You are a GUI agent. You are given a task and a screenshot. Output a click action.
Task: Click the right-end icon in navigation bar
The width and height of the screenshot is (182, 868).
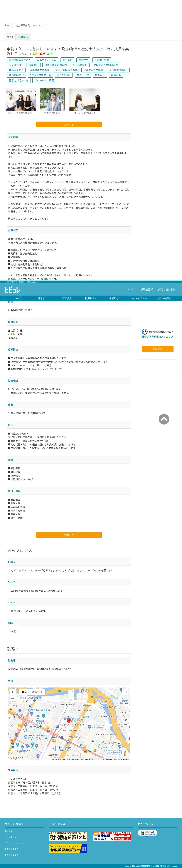tap(178, 299)
